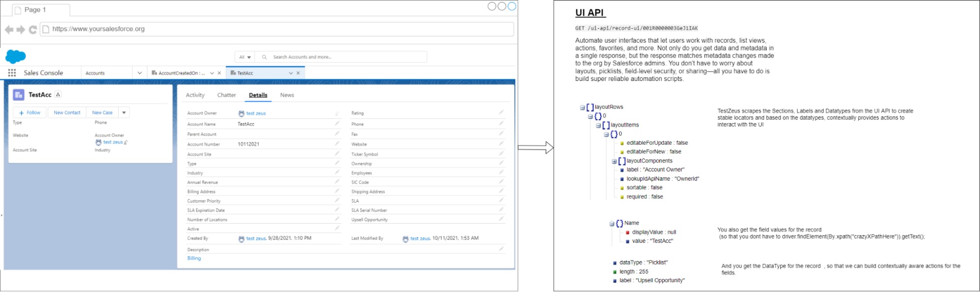
Task: Open test zeus link in Created By row
Action: (256, 239)
